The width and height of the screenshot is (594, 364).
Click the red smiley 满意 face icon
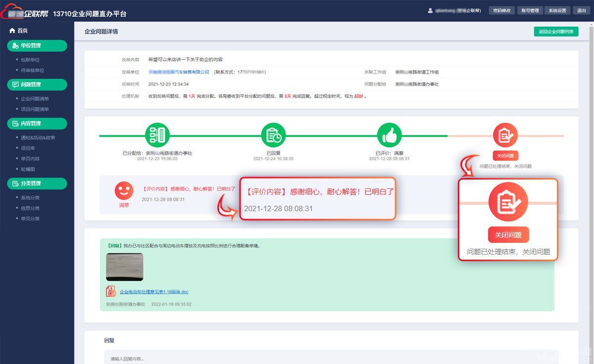pos(124,190)
